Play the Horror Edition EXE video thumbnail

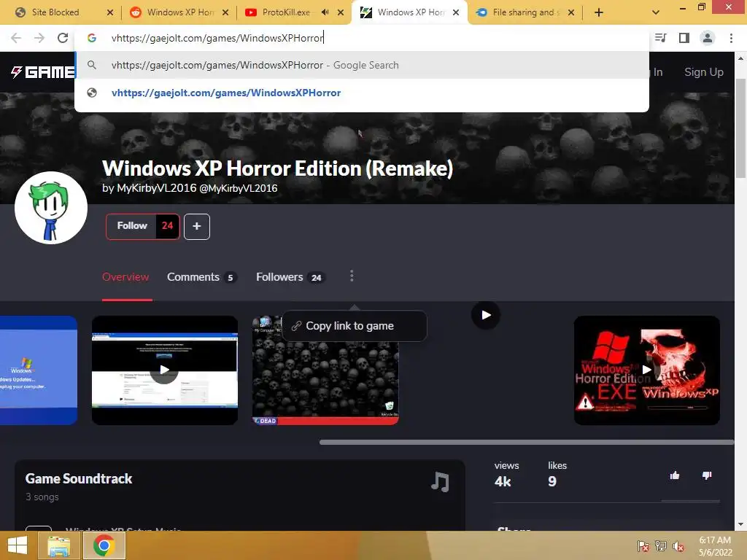(x=646, y=370)
